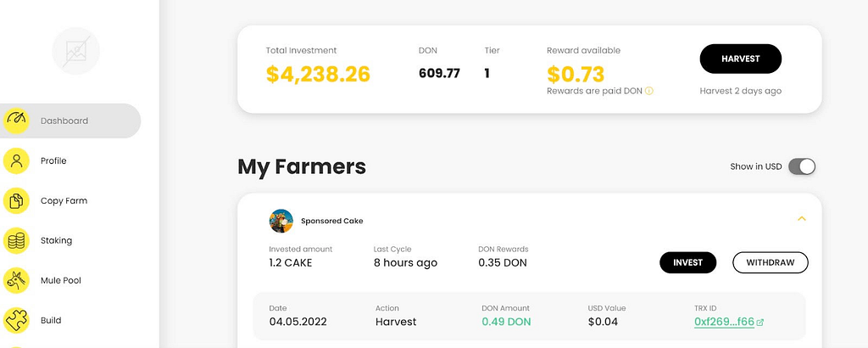
Task: Open the Mule Pool donkey icon
Action: tap(16, 280)
